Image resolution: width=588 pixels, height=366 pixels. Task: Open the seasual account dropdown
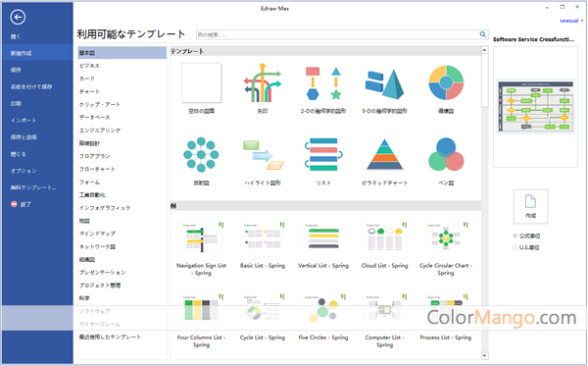point(571,21)
